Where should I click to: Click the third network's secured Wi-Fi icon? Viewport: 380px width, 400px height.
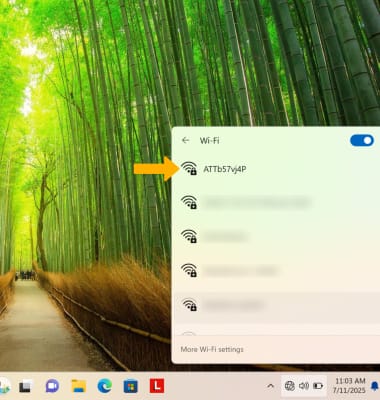coord(189,236)
